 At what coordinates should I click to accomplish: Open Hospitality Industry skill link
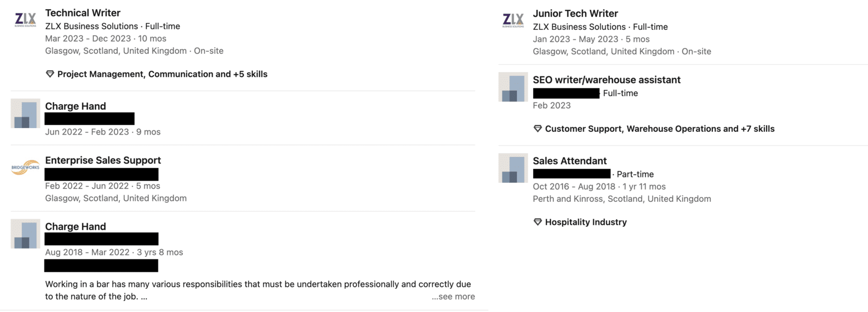pyautogui.click(x=586, y=222)
